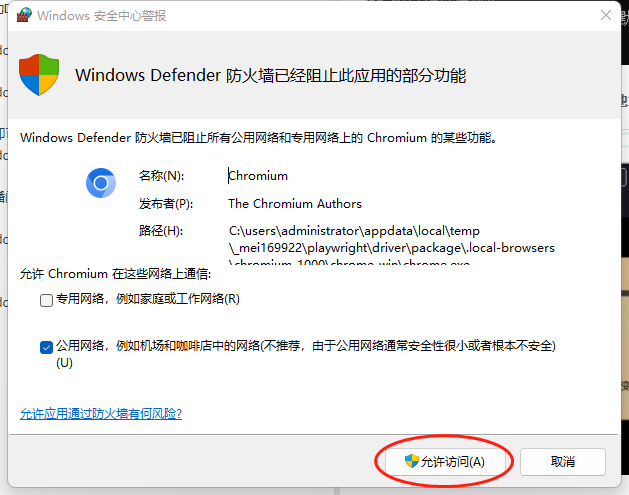Uncheck public networks checkbox (公用网络)
629x495 pixels.
tap(47, 347)
